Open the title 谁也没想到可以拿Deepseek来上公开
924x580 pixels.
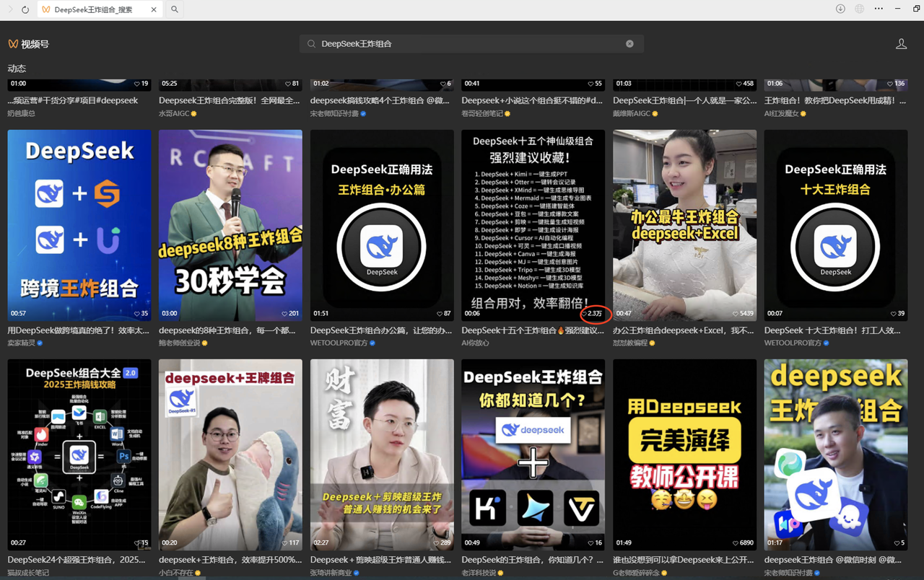[x=684, y=560]
